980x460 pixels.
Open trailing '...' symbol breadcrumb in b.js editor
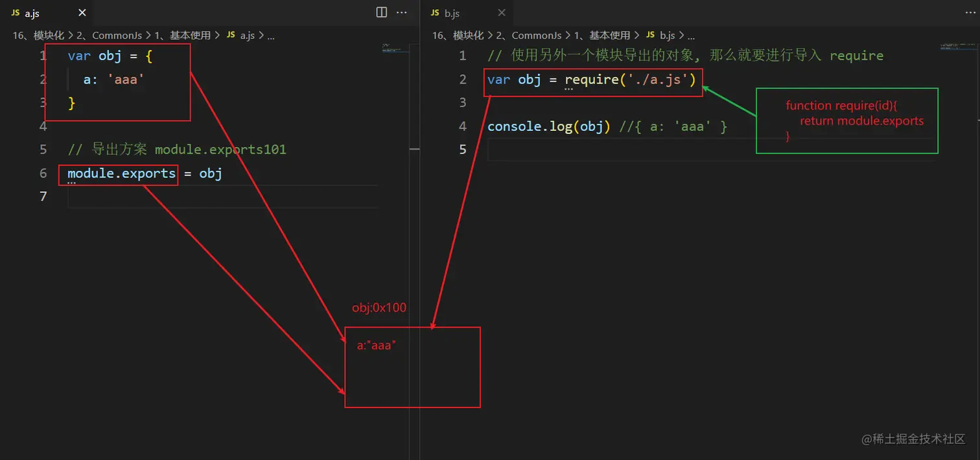pyautogui.click(x=690, y=36)
